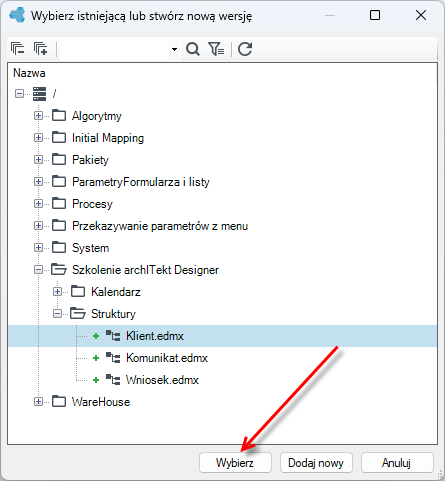
Task: Click the open Struktury folder icon
Action: 78,314
